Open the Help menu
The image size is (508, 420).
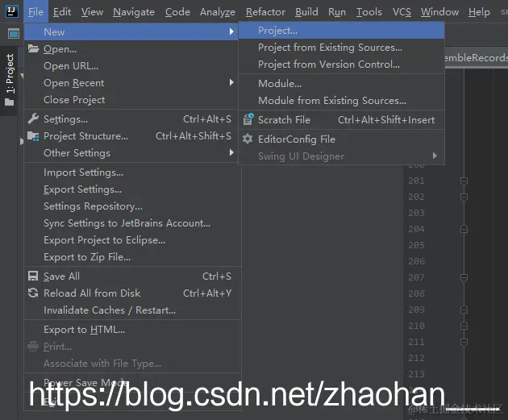tap(479, 11)
